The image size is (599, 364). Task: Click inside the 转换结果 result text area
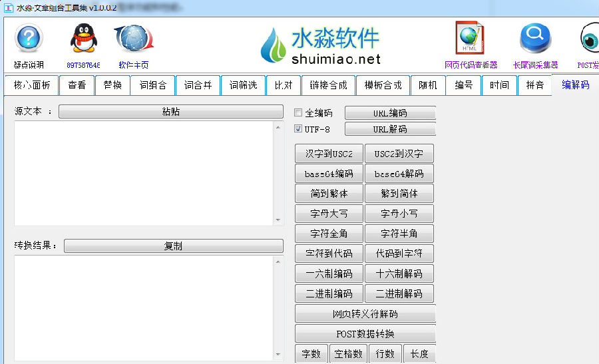(x=144, y=308)
